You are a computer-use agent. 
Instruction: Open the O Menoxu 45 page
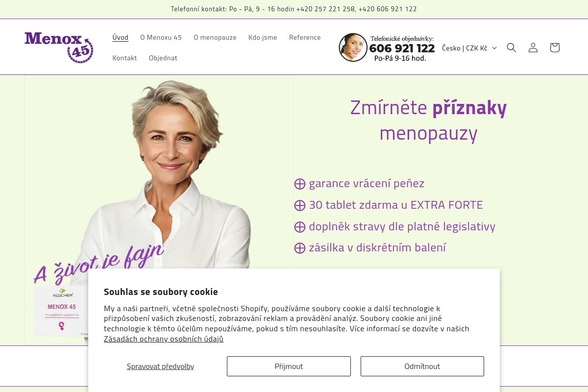161,37
